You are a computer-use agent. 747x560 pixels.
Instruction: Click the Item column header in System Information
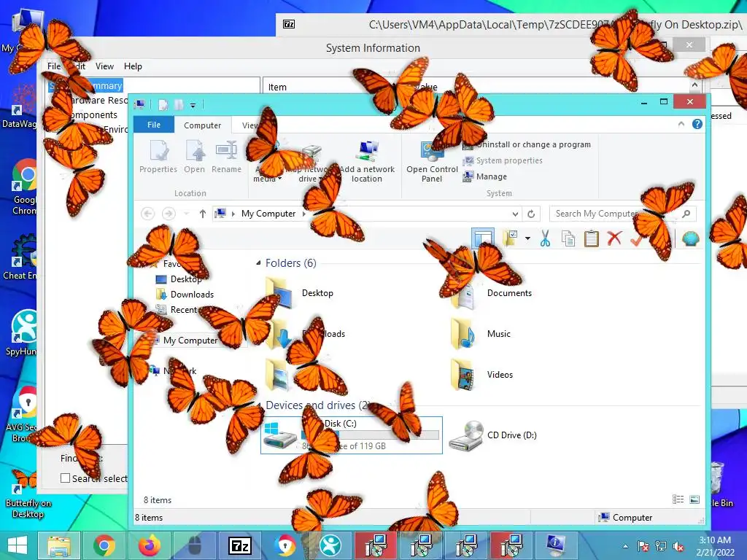[x=277, y=87]
